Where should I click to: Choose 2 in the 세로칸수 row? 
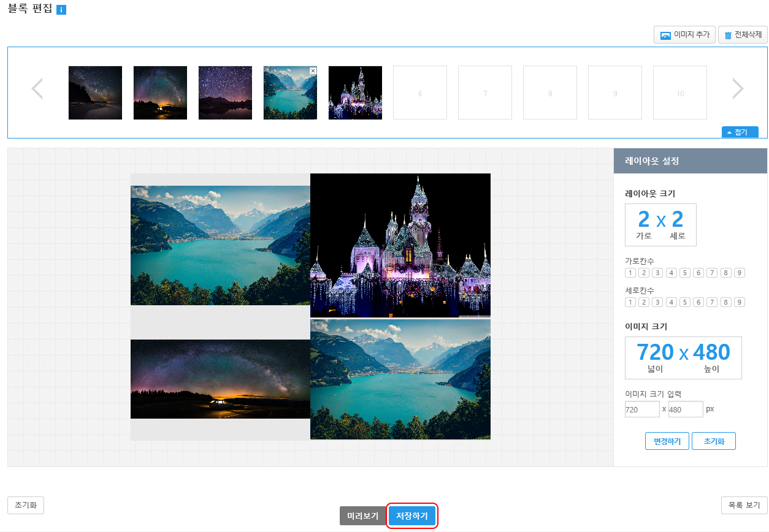(644, 302)
